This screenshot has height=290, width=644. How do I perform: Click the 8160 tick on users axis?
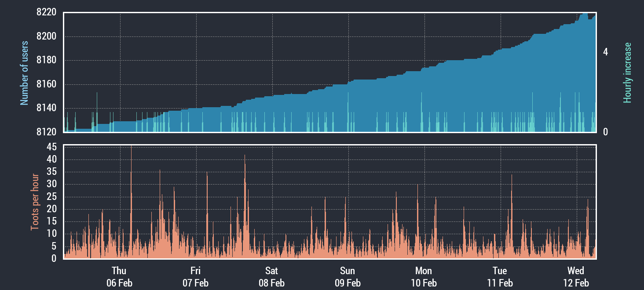[46, 84]
